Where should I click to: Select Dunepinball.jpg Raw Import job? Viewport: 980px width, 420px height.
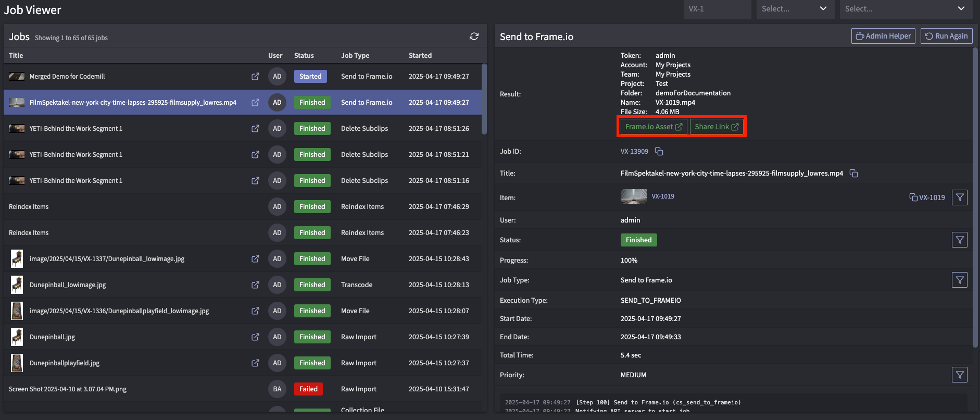[x=243, y=337]
